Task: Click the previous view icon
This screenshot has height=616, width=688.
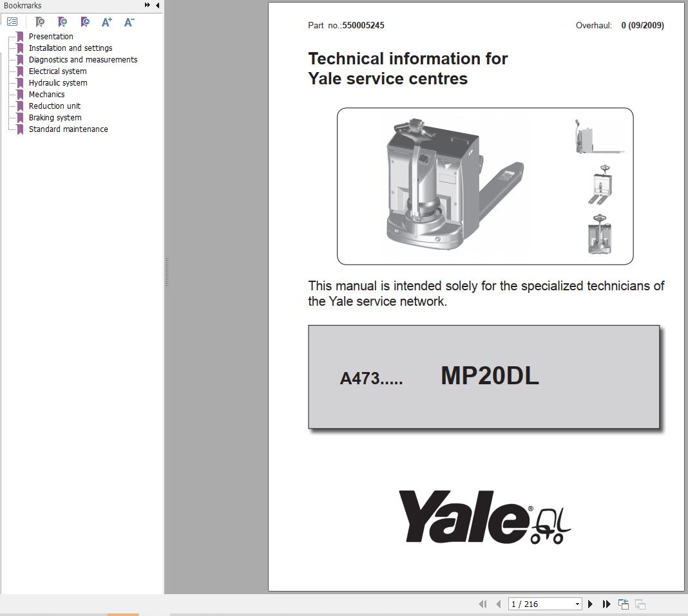Action: tap(624, 604)
